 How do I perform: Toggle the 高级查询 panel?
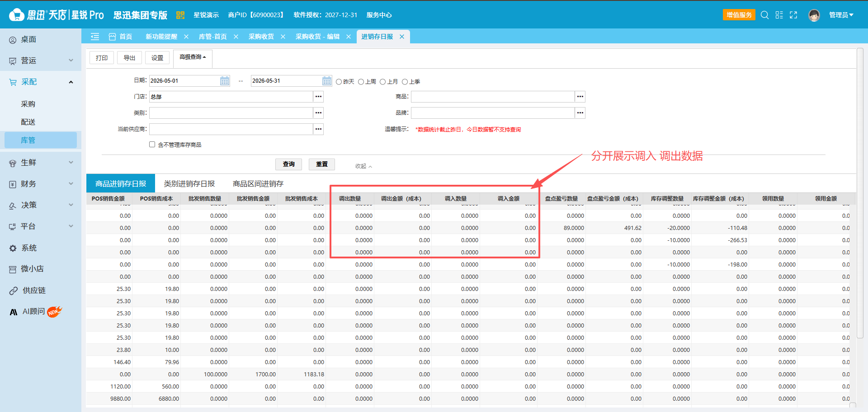click(x=193, y=57)
